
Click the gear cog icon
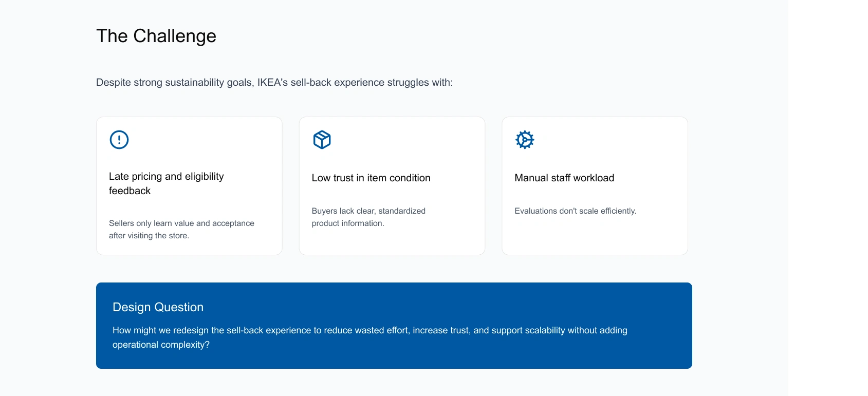click(x=525, y=140)
